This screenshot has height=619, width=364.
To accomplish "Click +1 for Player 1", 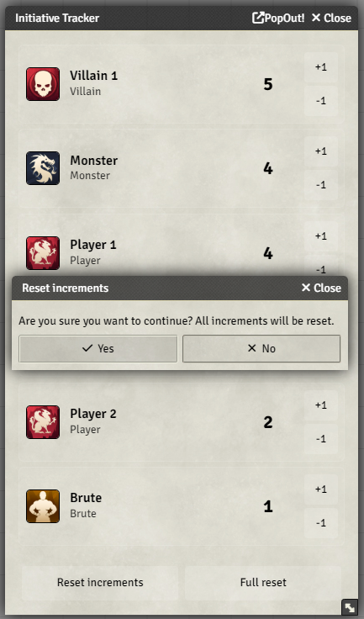I will click(x=321, y=236).
